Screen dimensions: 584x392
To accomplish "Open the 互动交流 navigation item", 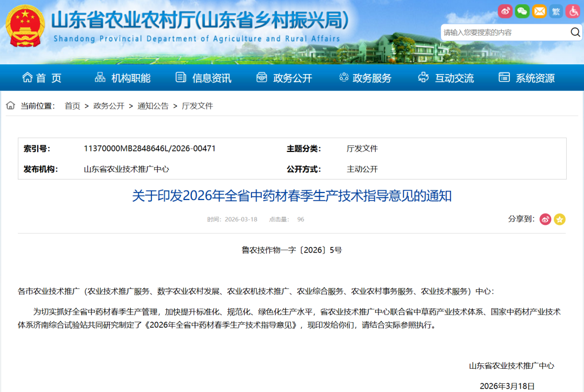I will coord(446,78).
